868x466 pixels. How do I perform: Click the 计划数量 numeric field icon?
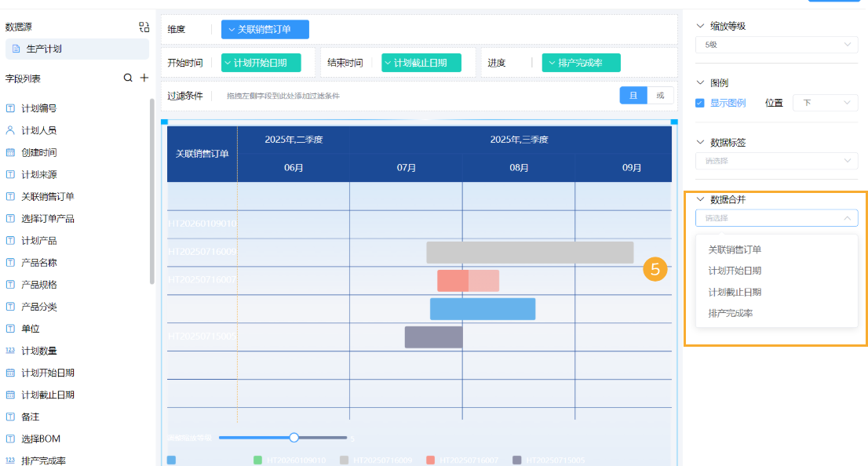(10, 351)
